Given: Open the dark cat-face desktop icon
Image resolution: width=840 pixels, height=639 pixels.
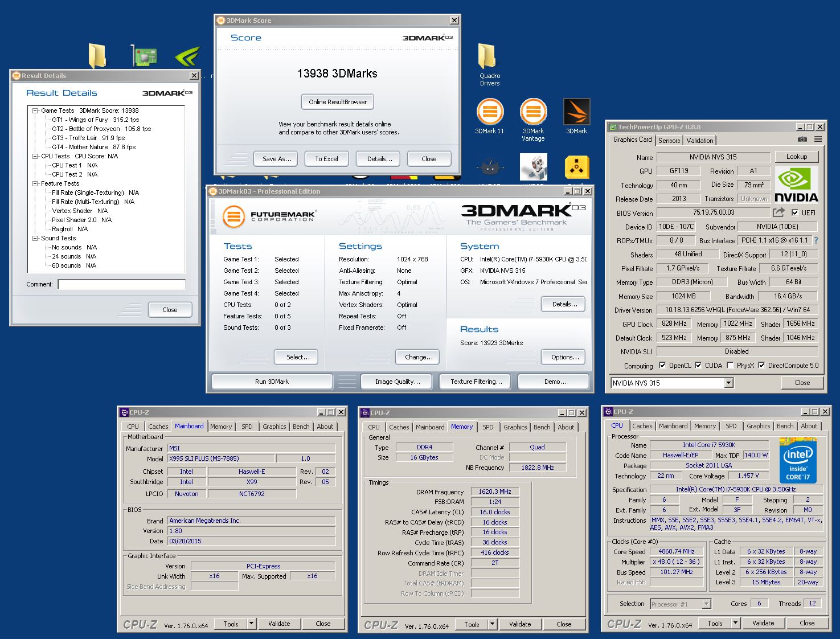Looking at the screenshot, I should click(490, 167).
